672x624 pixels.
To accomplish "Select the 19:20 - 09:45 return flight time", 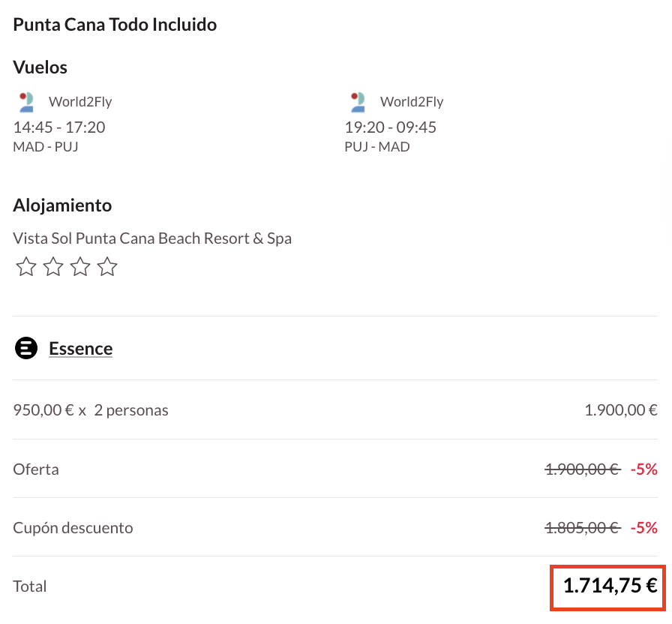I will [x=391, y=127].
